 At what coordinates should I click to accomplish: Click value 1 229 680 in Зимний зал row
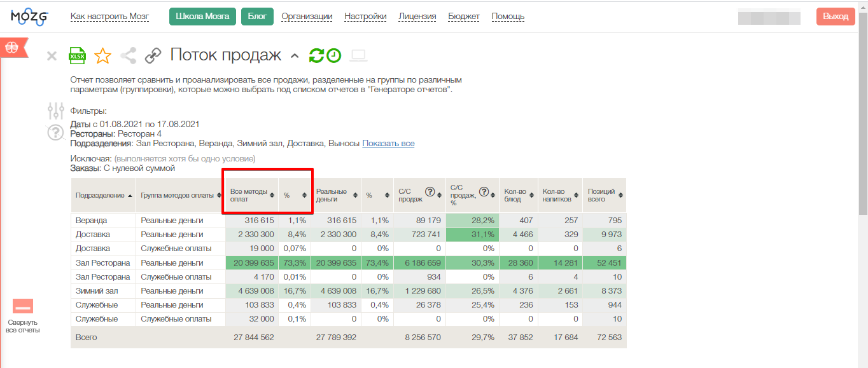pos(420,290)
